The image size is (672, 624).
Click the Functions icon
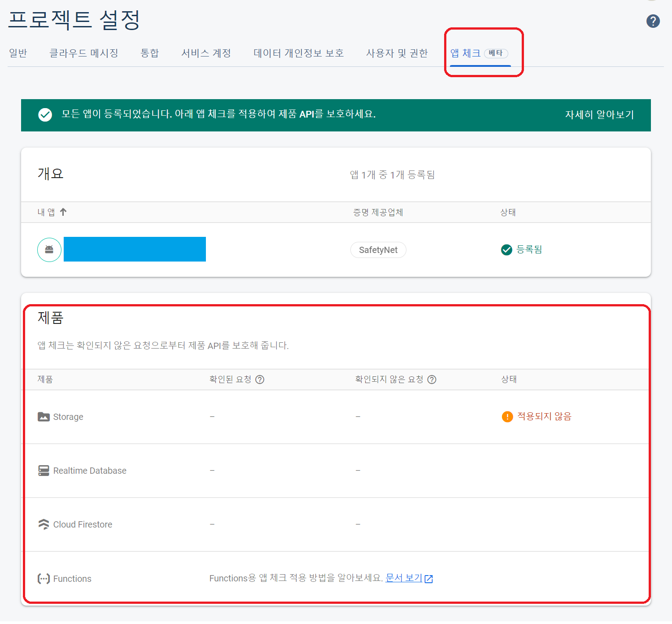[x=44, y=579]
